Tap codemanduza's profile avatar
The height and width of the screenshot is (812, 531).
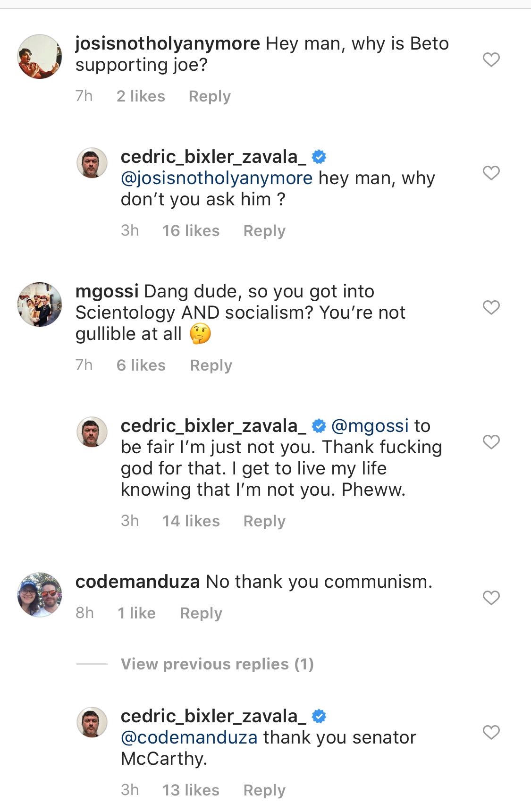pyautogui.click(x=40, y=595)
